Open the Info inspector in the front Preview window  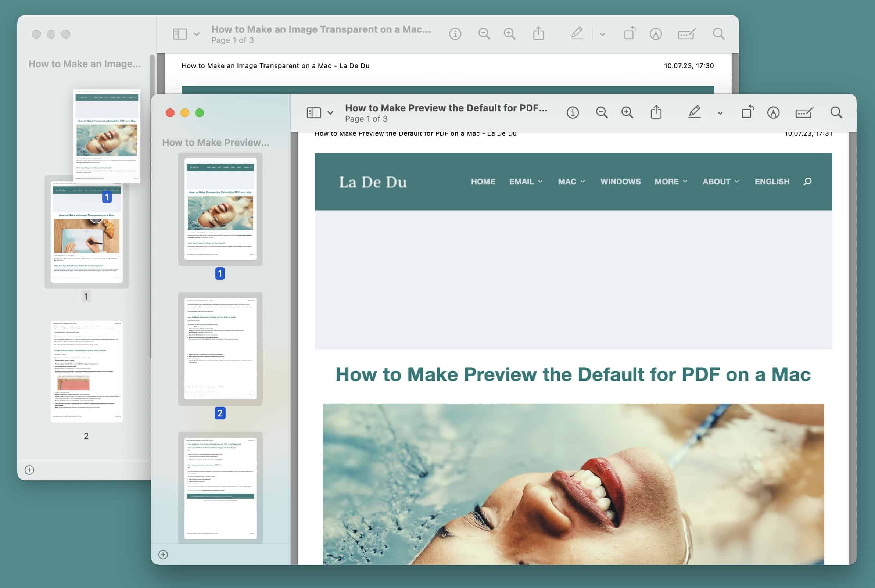pyautogui.click(x=573, y=112)
